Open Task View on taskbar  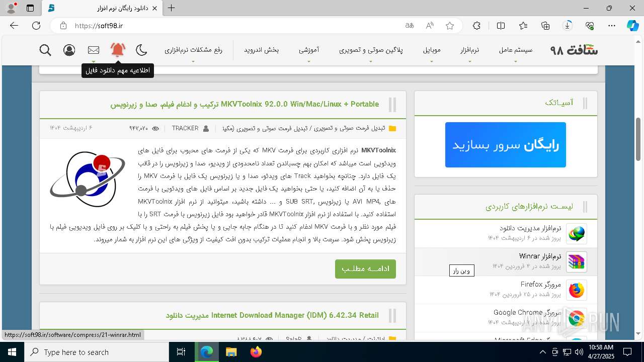click(x=181, y=352)
